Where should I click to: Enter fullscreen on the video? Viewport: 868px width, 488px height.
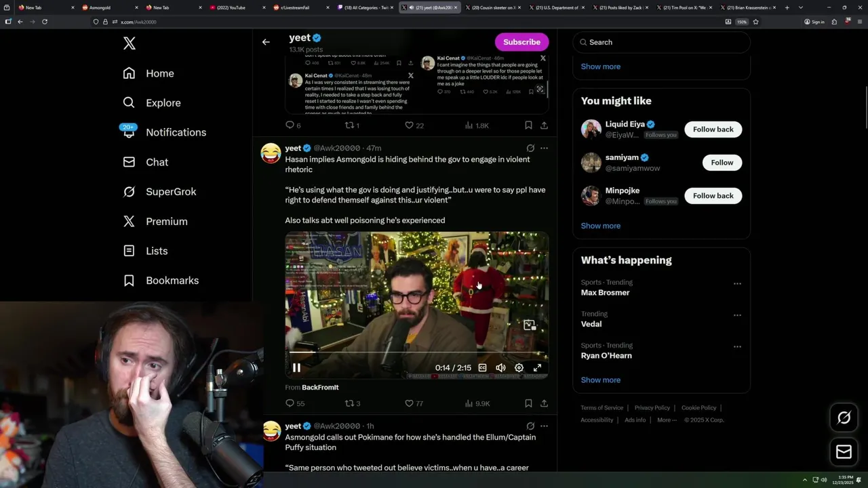point(537,367)
